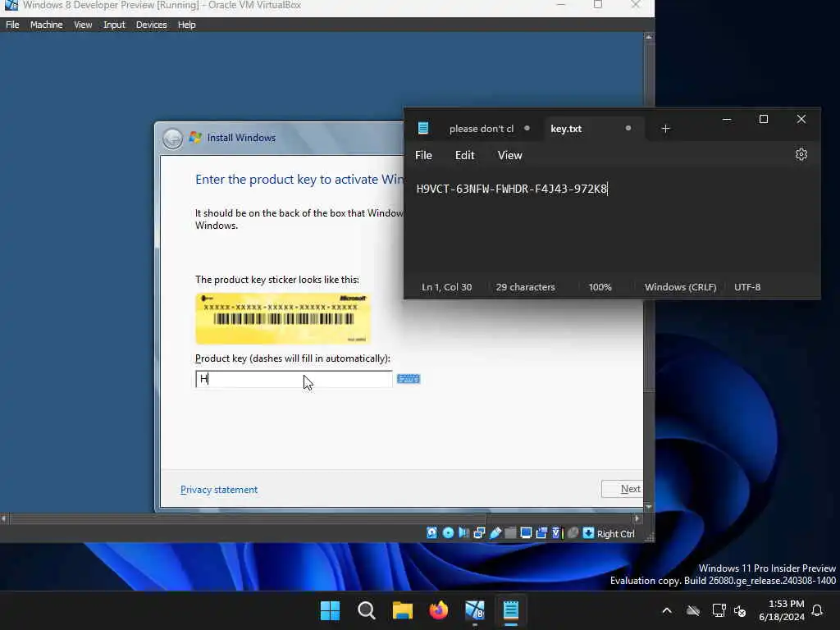The image size is (840, 630).
Task: Click the muted speaker tray icon
Action: 741,610
